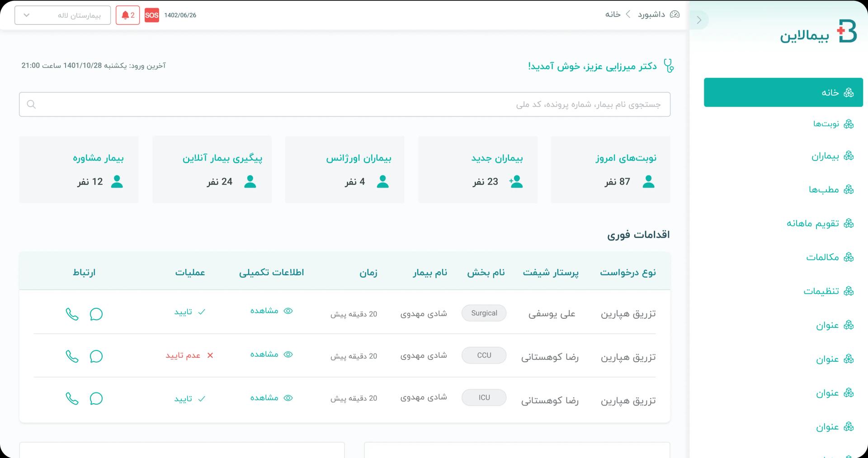View details with eye icon in ICU row
Image resolution: width=868 pixels, height=458 pixels.
click(x=288, y=398)
